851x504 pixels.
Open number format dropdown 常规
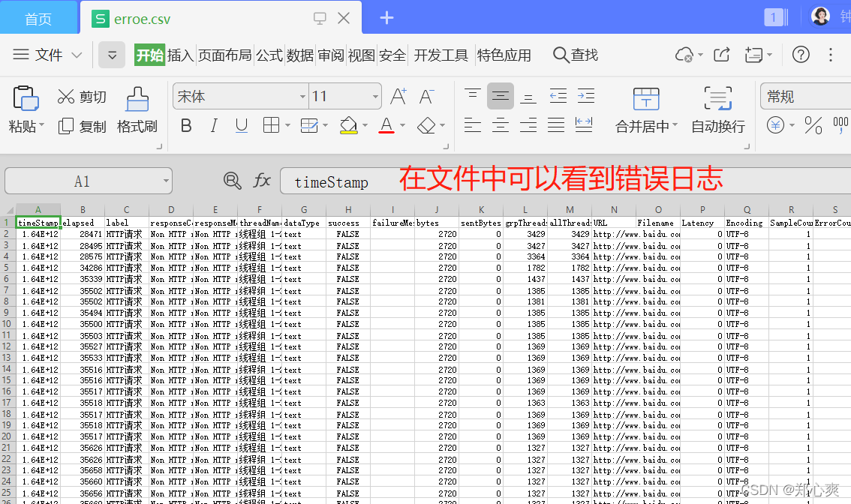tap(806, 97)
